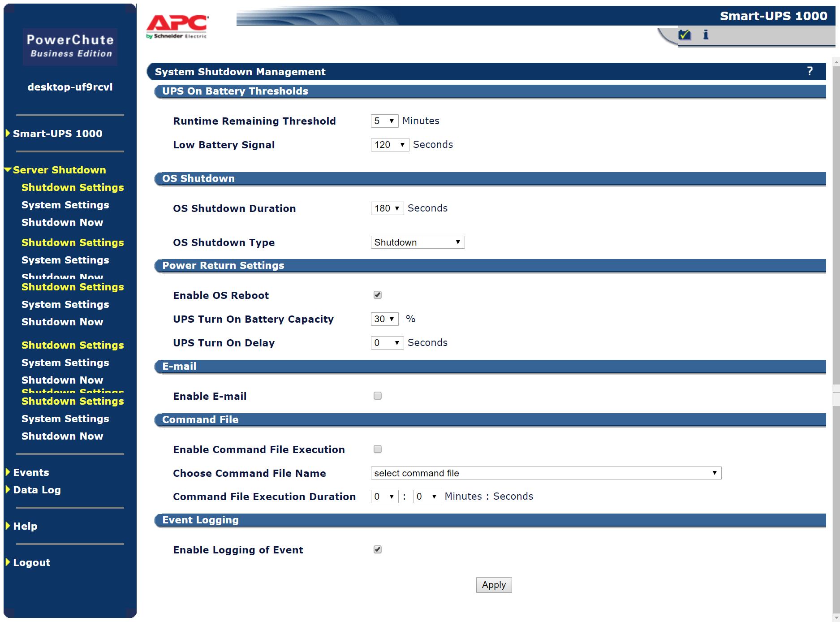Click the 'Minutes' unit beside Runtime Remaining Threshold
The height and width of the screenshot is (622, 840).
421,121
